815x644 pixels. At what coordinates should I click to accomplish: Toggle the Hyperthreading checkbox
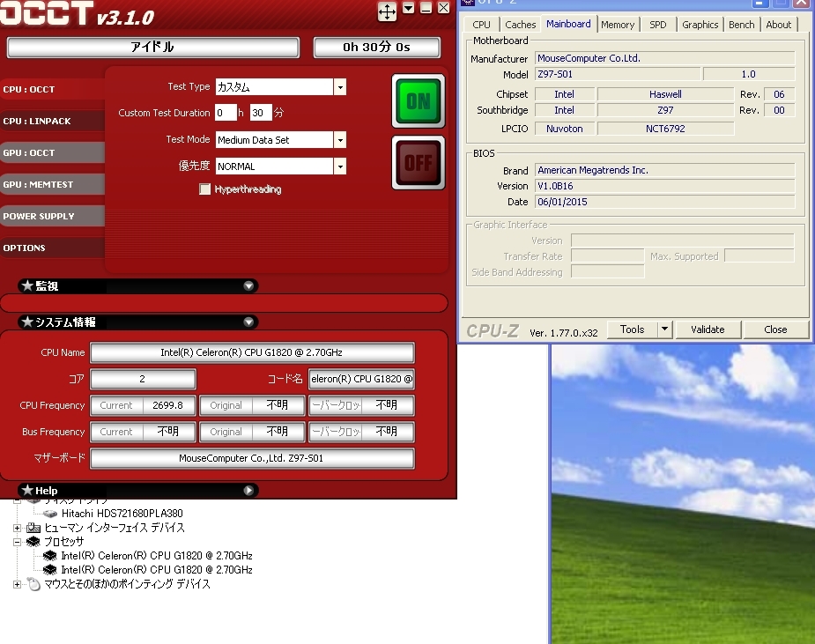(x=205, y=189)
